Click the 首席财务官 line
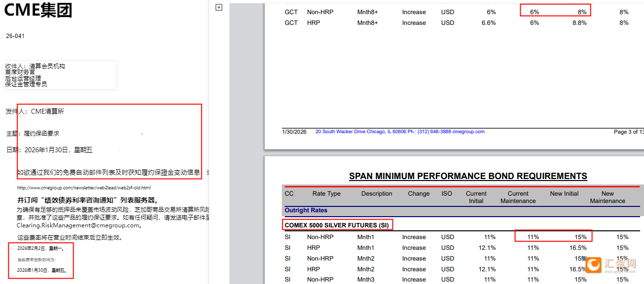This screenshot has width=644, height=284. (20, 72)
